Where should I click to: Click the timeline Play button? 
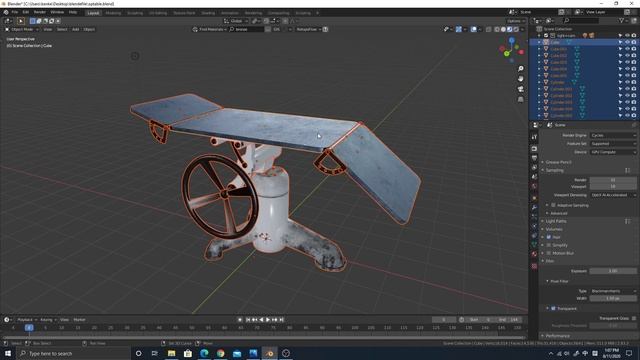coord(268,320)
